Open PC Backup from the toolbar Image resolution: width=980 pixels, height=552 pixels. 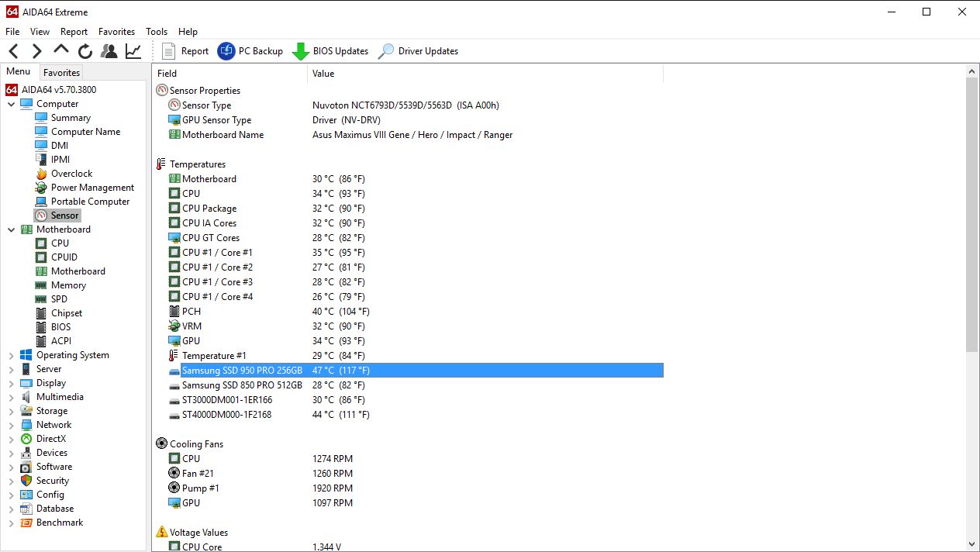tap(250, 51)
